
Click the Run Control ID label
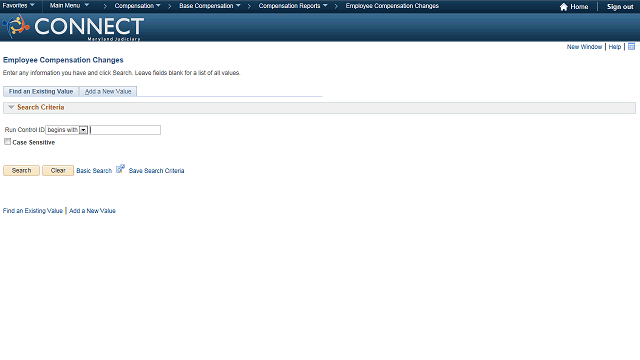click(x=24, y=130)
